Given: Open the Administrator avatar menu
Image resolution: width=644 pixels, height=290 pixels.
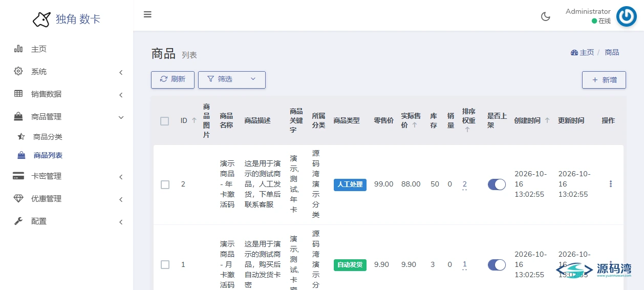Looking at the screenshot, I should coord(626,16).
